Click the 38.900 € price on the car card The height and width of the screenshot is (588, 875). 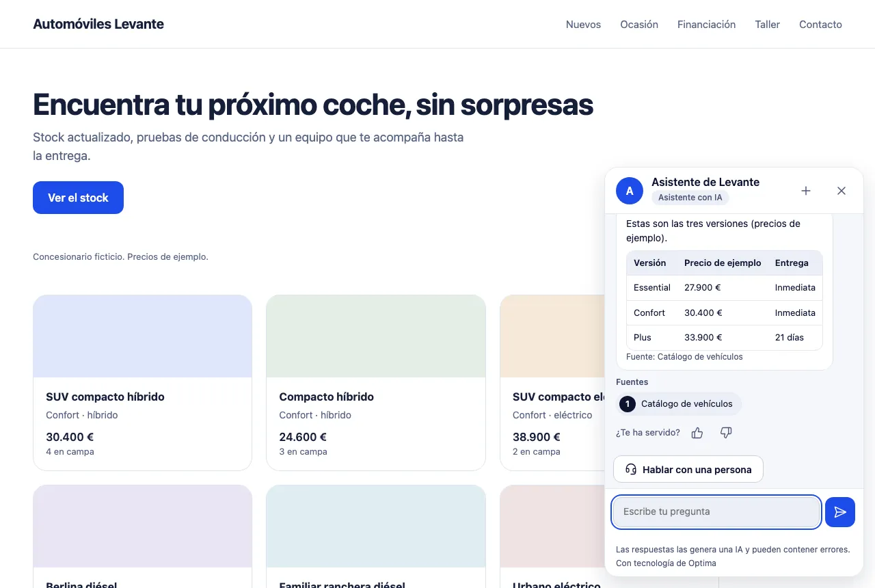537,437
